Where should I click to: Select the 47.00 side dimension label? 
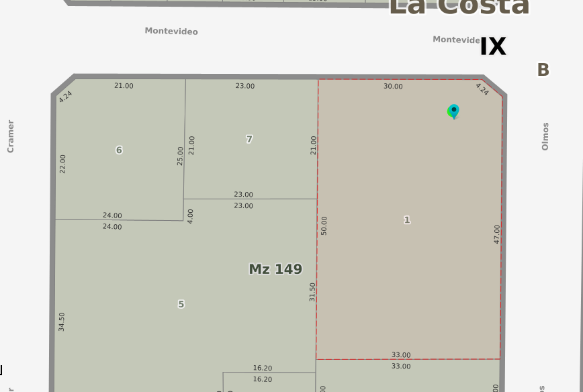(x=497, y=234)
